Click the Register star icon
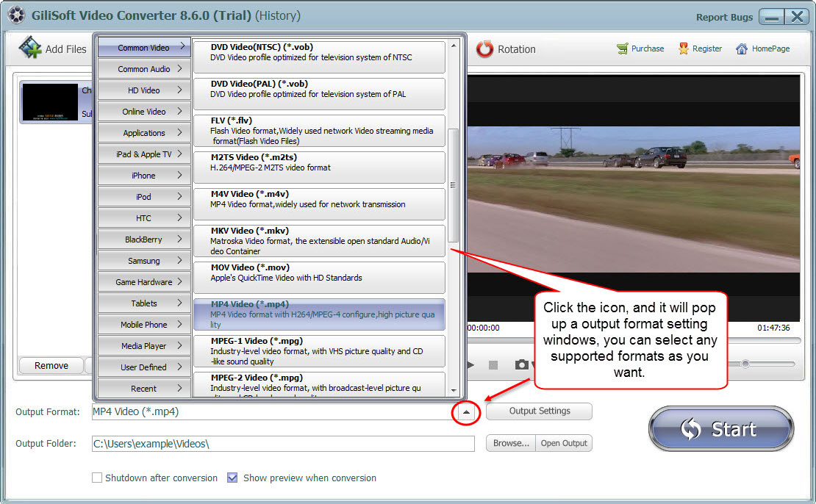Viewport: 816px width, 504px height. click(683, 48)
